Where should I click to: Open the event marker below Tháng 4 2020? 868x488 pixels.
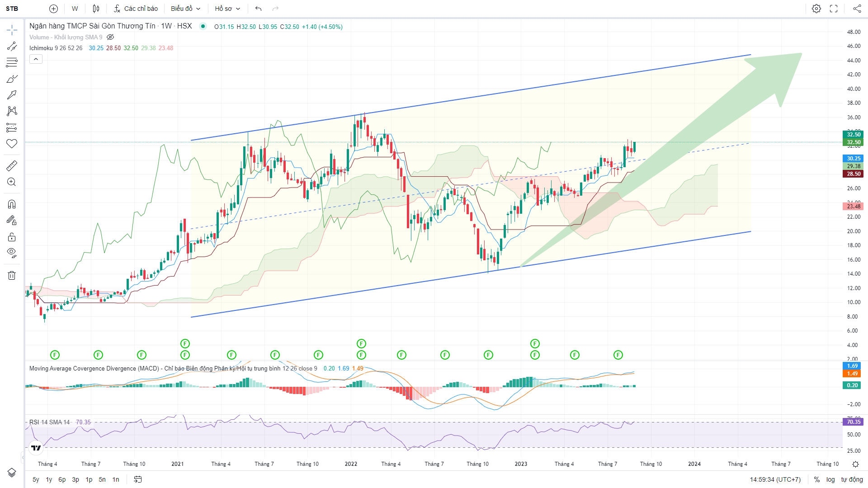tap(55, 355)
